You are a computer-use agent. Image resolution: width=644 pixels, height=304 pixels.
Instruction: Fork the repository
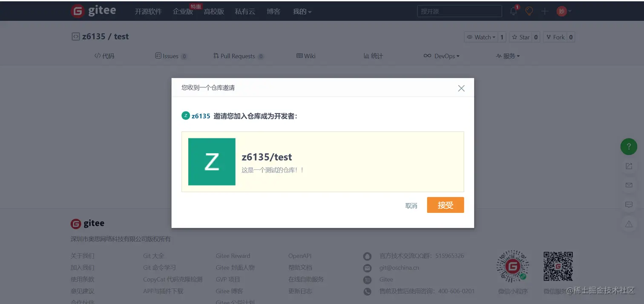(x=555, y=37)
